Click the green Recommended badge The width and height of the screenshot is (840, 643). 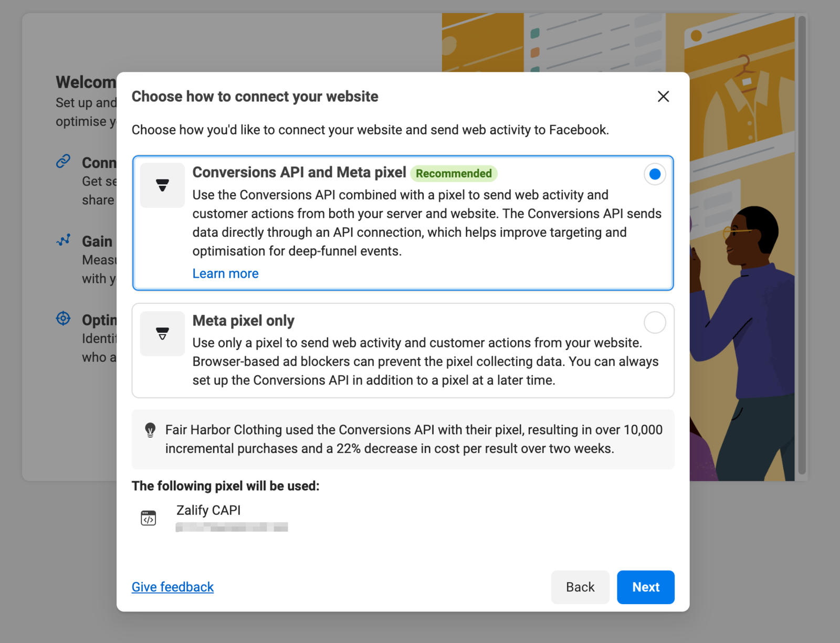click(454, 173)
